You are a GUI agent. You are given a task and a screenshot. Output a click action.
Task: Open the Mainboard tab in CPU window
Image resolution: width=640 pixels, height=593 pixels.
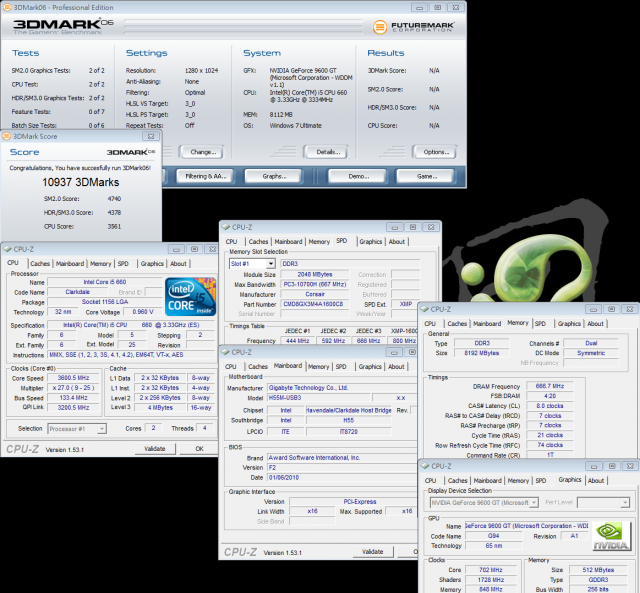[x=70, y=264]
